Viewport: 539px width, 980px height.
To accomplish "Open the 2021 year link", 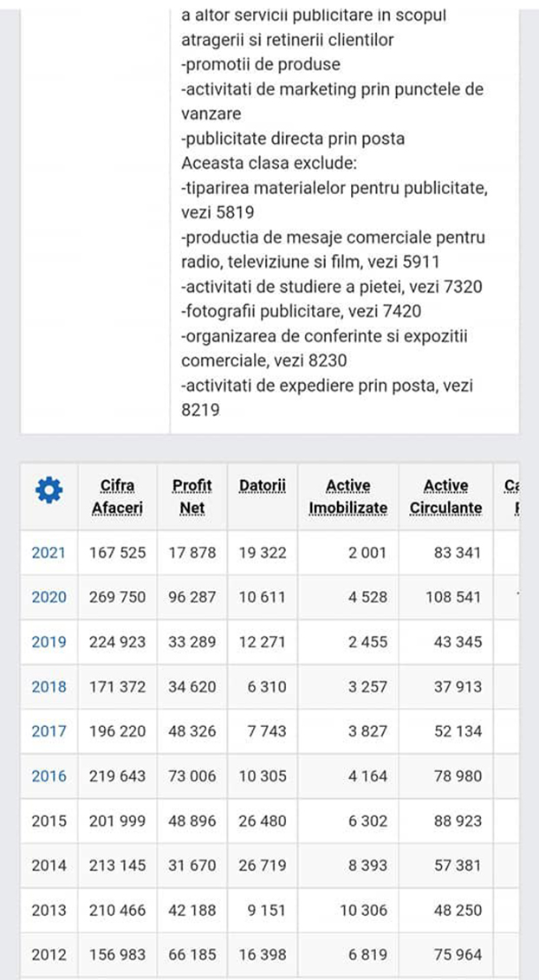I will (49, 553).
